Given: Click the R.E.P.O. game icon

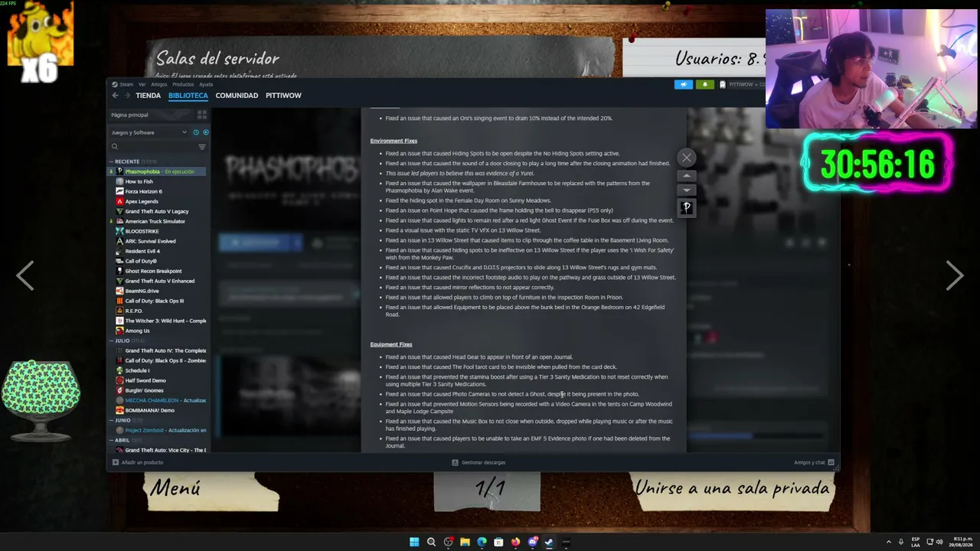Looking at the screenshot, I should (119, 311).
